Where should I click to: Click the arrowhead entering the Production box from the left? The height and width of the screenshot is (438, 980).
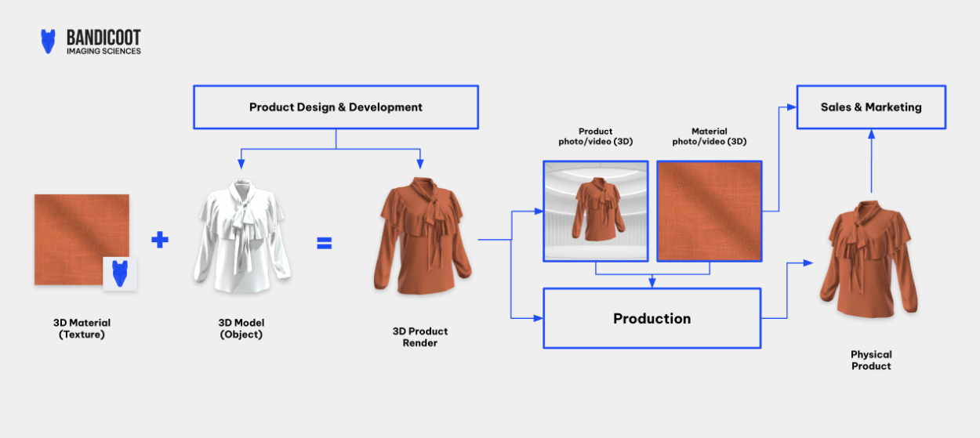click(538, 318)
